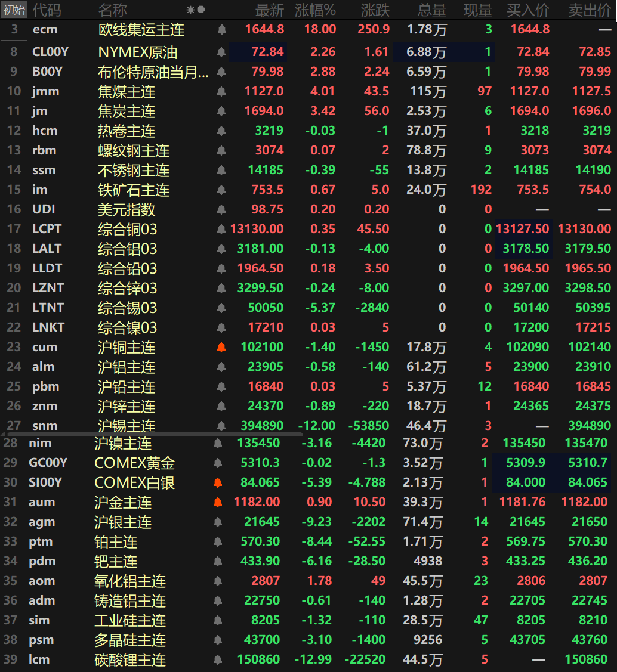Click the bell icon for 碳酸锂主连
617x672 pixels.
coord(218,659)
